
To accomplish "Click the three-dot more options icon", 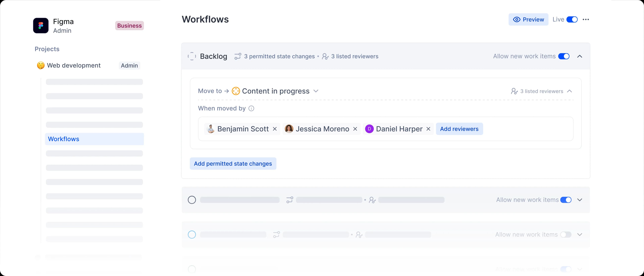I will coord(586,19).
